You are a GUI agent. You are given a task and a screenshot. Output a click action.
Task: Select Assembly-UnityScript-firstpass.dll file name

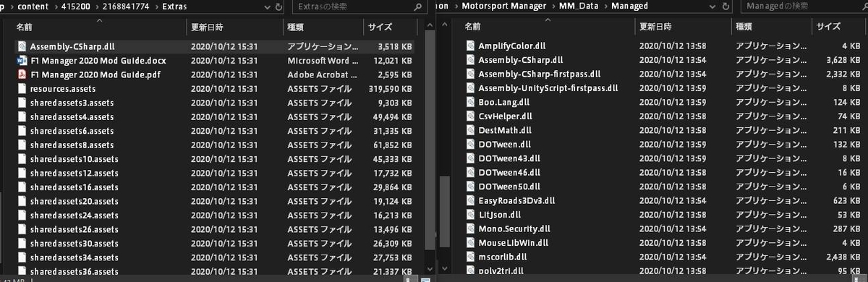coord(548,88)
